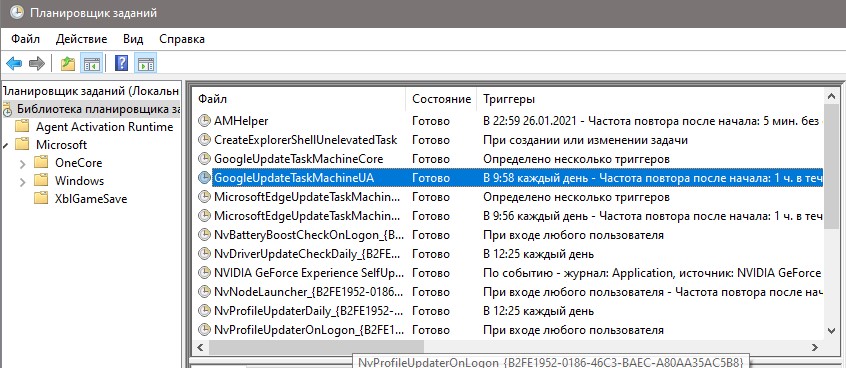Open Help via the question mark icon
Image resolution: width=846 pixels, height=368 pixels.
(121, 64)
